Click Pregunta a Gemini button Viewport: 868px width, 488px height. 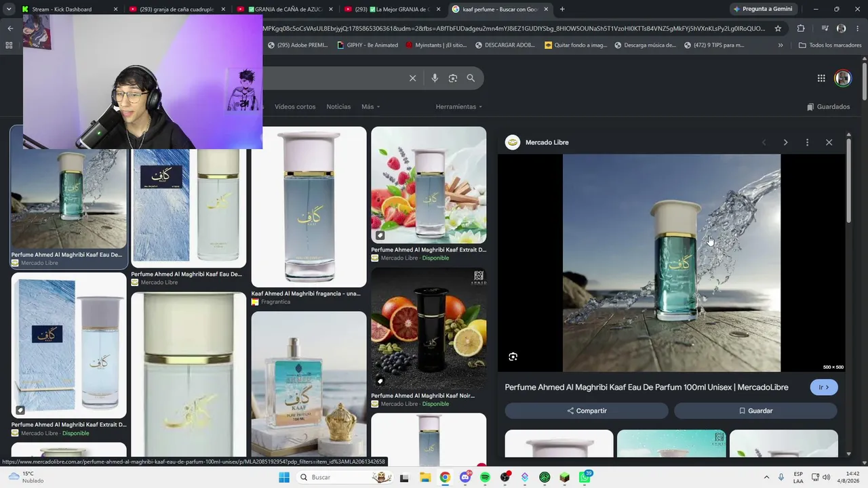[x=762, y=9]
